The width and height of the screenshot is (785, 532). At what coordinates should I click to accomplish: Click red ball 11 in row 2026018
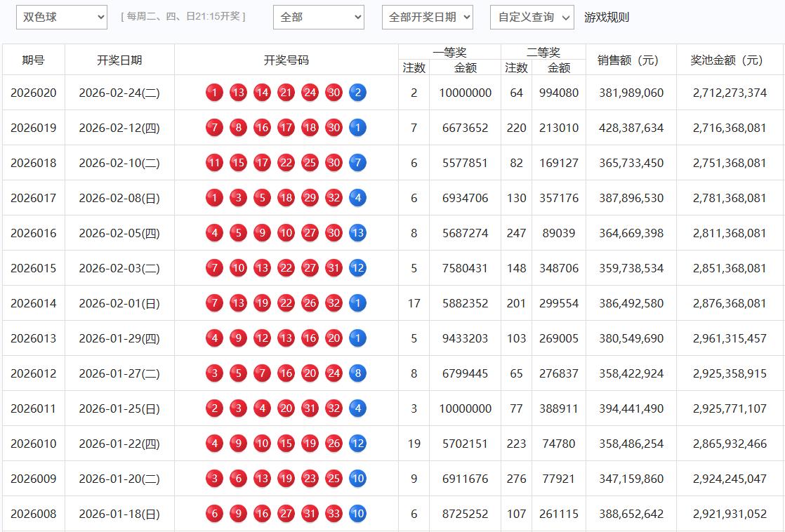(x=214, y=163)
